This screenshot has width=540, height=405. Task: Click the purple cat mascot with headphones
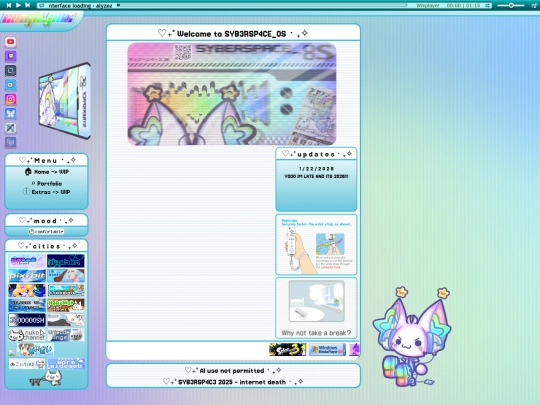[412, 337]
